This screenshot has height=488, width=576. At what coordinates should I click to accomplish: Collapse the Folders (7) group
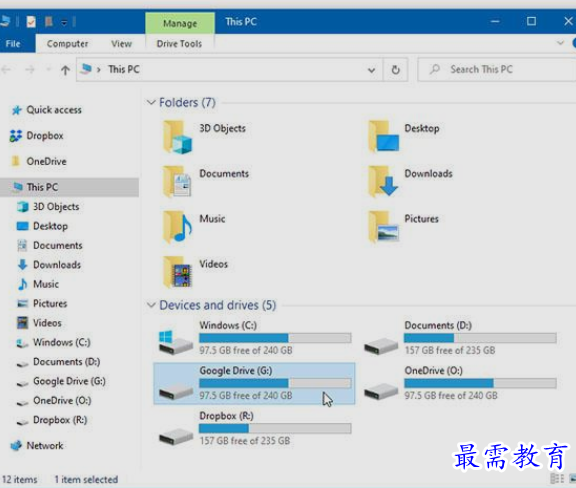coord(151,102)
